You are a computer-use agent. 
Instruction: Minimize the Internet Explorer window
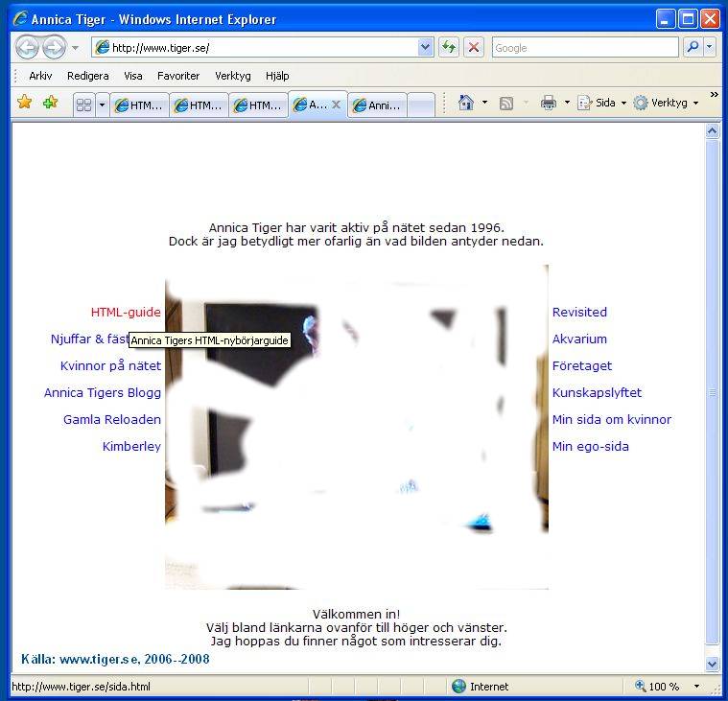[x=666, y=19]
